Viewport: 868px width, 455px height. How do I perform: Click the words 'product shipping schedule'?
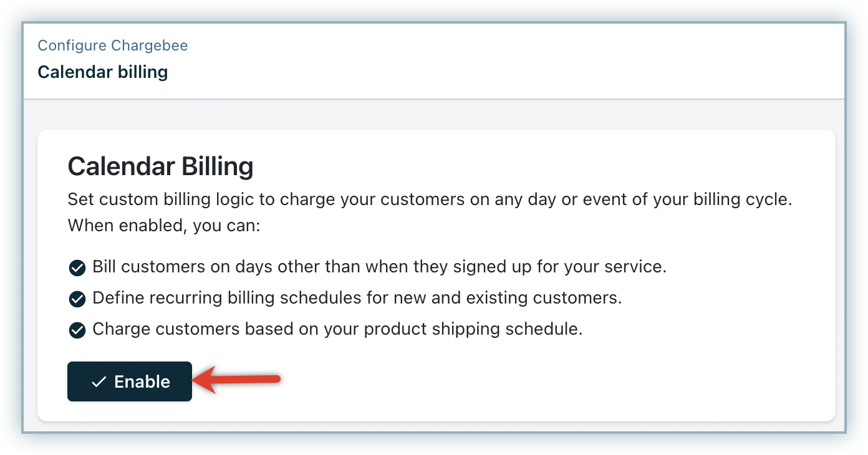(x=473, y=329)
